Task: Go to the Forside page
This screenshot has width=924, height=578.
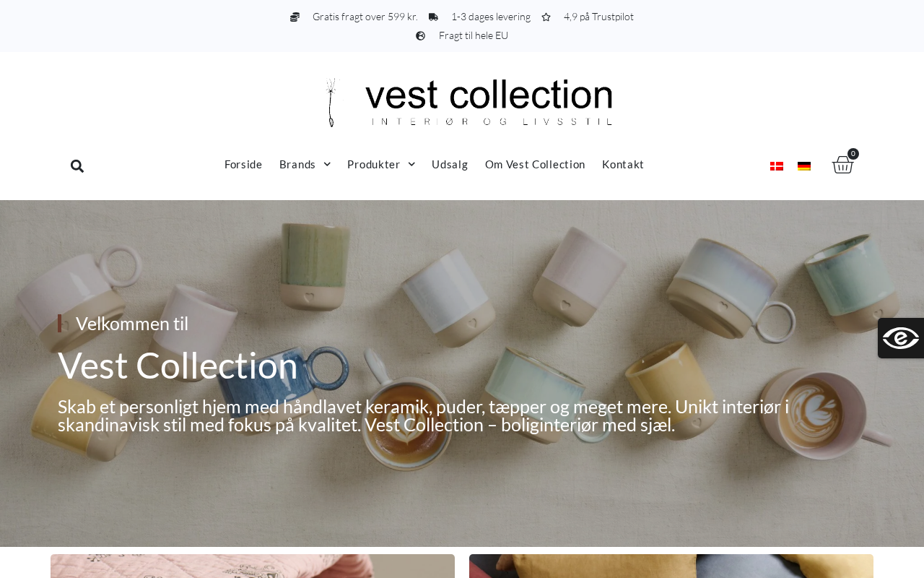Action: click(x=243, y=164)
